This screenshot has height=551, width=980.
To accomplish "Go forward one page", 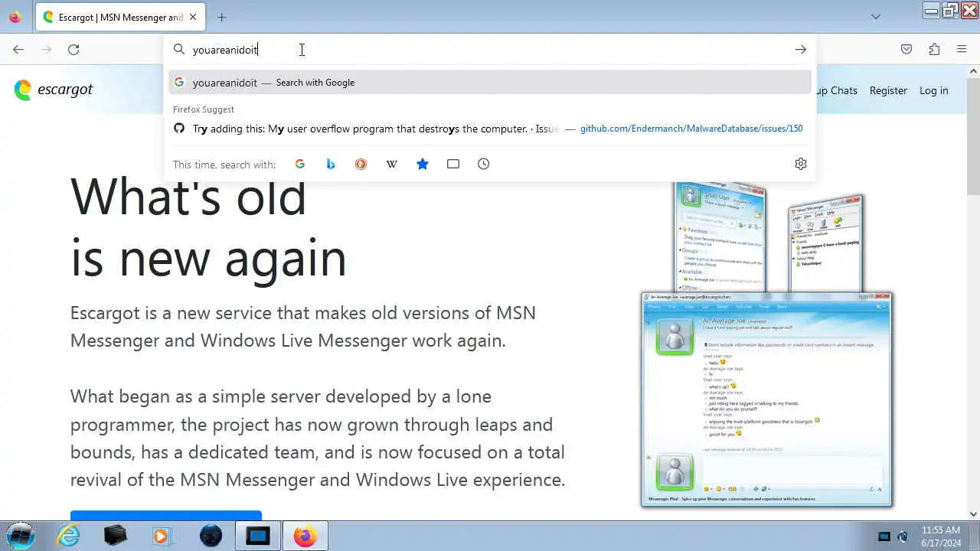I will [x=46, y=50].
